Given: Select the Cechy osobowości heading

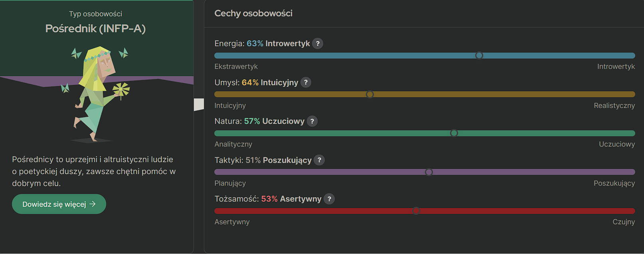Looking at the screenshot, I should pyautogui.click(x=253, y=14).
